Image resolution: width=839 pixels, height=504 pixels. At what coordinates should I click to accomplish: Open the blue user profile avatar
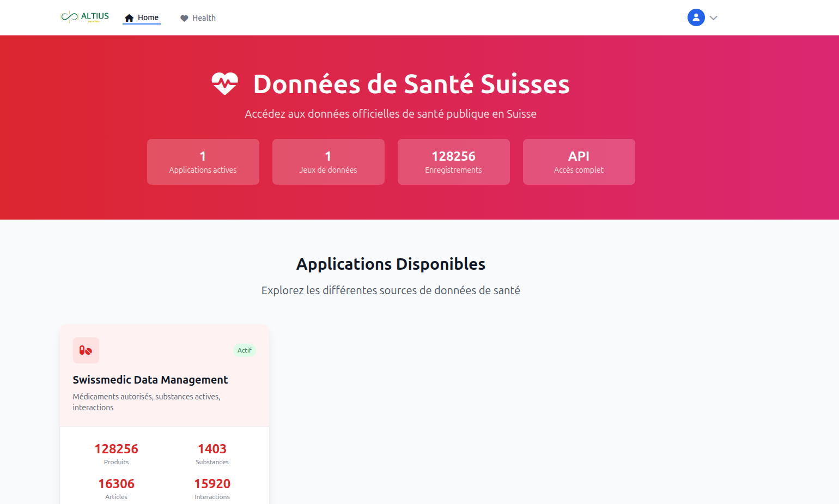pyautogui.click(x=696, y=17)
